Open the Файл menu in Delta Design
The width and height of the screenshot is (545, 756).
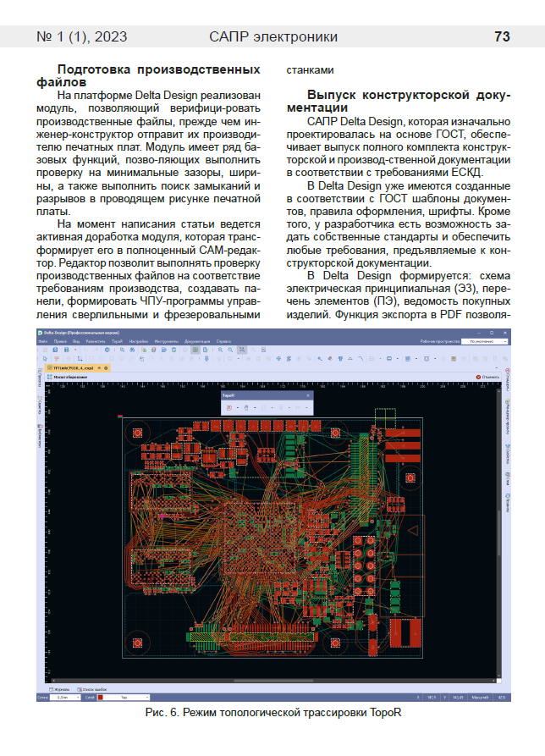coord(42,341)
